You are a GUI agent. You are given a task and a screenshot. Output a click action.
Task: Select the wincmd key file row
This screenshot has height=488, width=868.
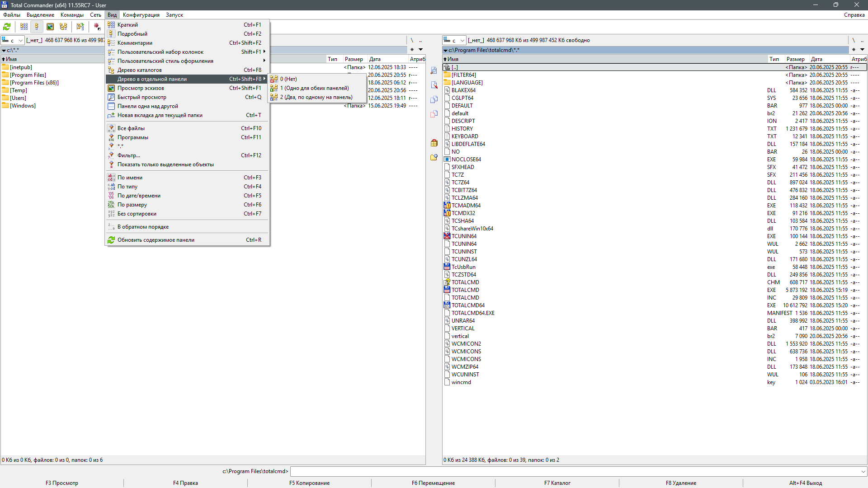click(654, 382)
